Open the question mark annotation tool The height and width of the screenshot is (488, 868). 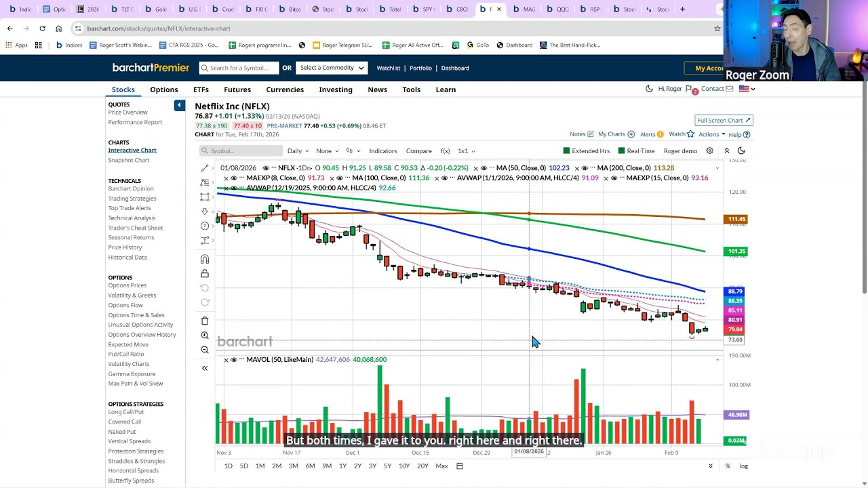205,226
